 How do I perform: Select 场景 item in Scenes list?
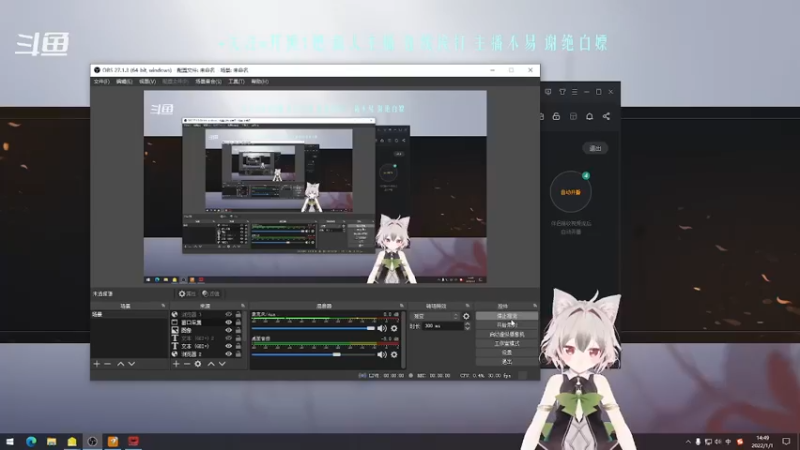pyautogui.click(x=129, y=314)
